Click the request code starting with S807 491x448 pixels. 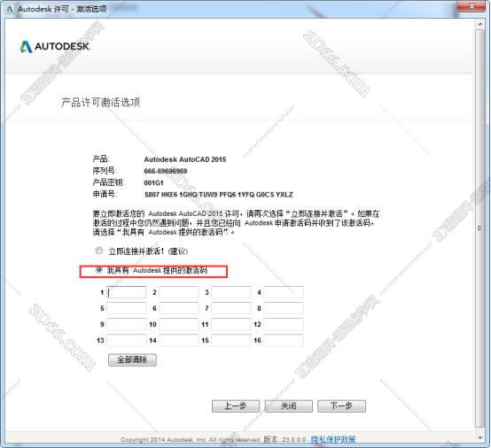[219, 195]
